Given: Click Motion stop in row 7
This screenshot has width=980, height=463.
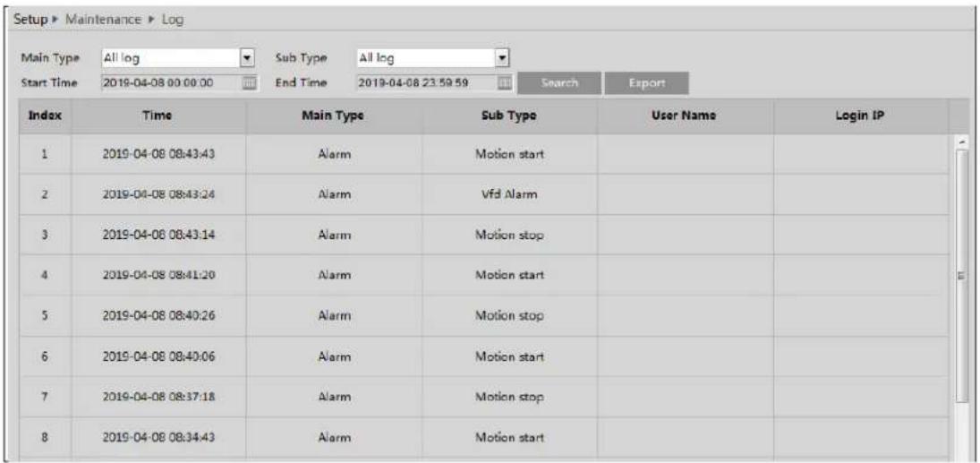Looking at the screenshot, I should (x=509, y=397).
